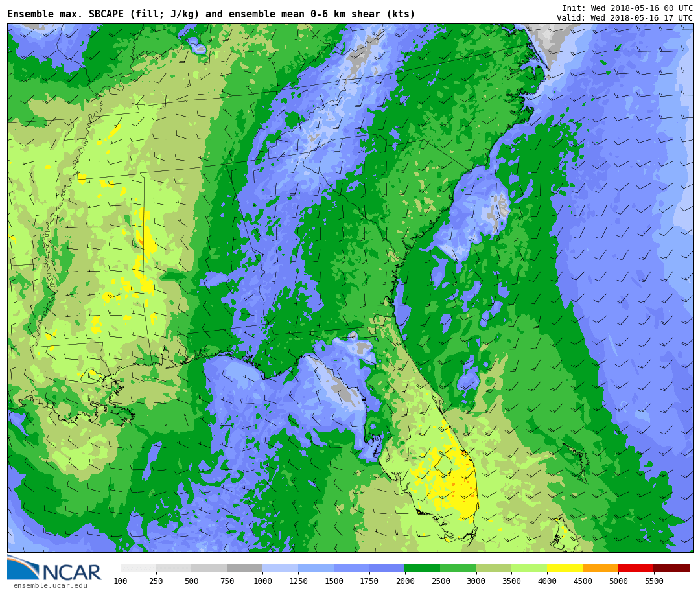
Task: Pick the lightest 100–250 colorbar swatch
Action: coord(138,568)
